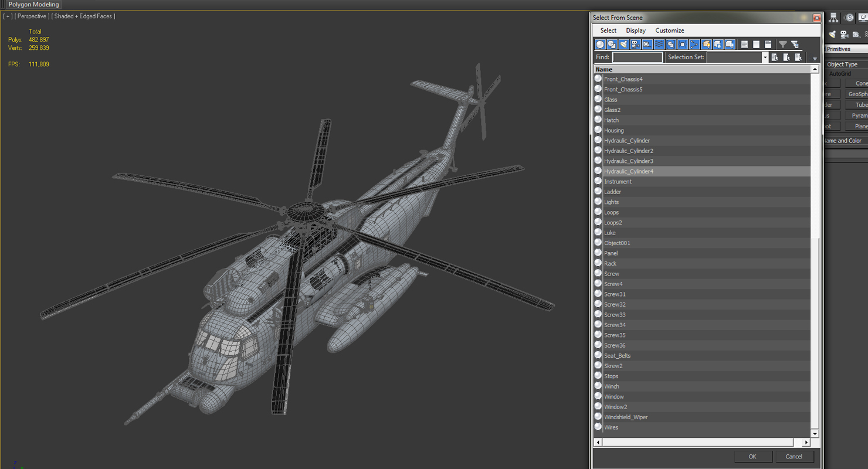This screenshot has height=469, width=868.
Task: Click the list's scroll down arrow
Action: pyautogui.click(x=815, y=434)
